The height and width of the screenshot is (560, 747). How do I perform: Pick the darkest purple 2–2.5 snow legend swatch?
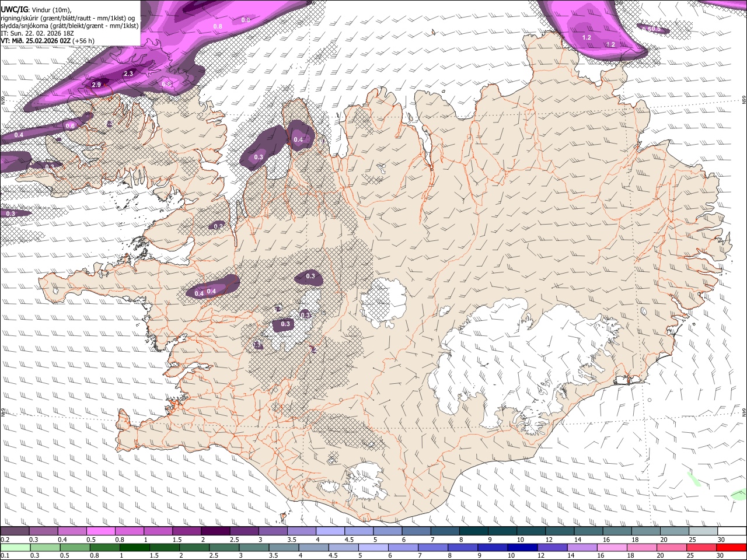pyautogui.click(x=215, y=531)
